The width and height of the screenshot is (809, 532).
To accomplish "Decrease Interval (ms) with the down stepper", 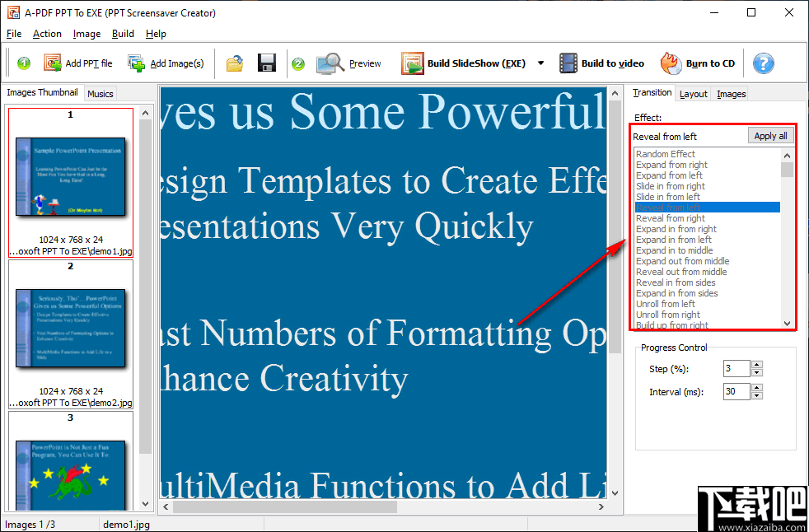I will [758, 395].
